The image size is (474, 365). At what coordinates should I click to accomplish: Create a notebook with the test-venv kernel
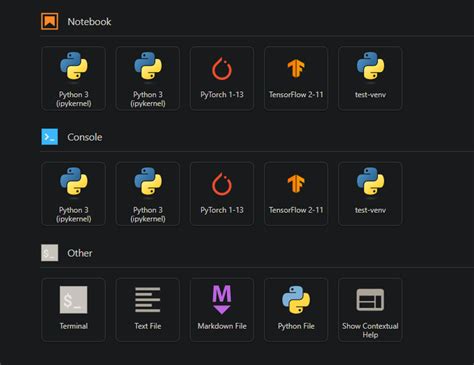coord(370,78)
